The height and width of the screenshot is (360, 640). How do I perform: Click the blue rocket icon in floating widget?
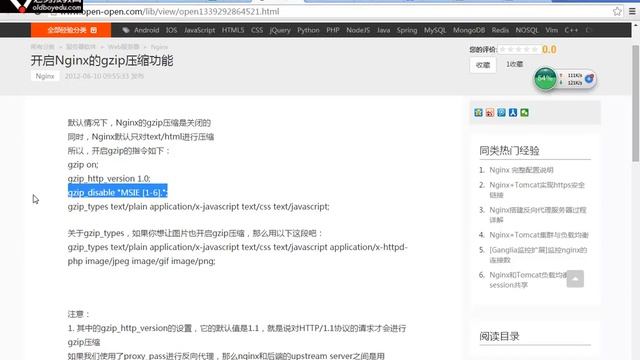tap(589, 79)
